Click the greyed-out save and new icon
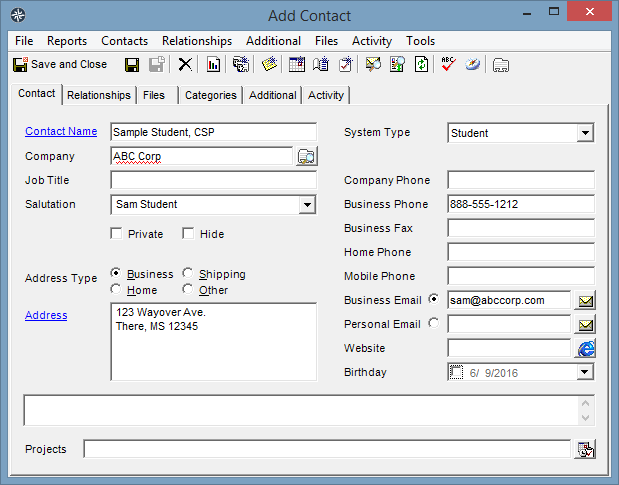 click(157, 65)
